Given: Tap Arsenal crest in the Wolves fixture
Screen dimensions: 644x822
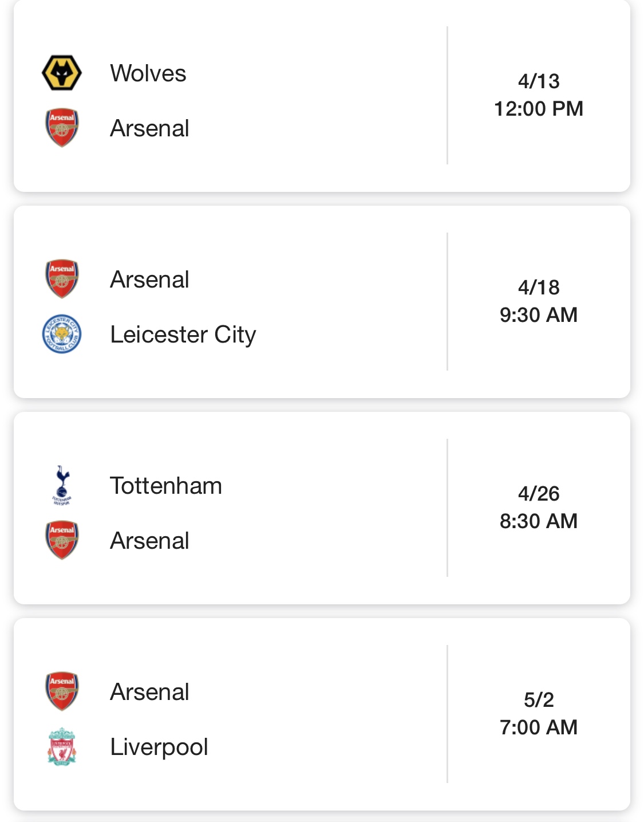Looking at the screenshot, I should [62, 128].
